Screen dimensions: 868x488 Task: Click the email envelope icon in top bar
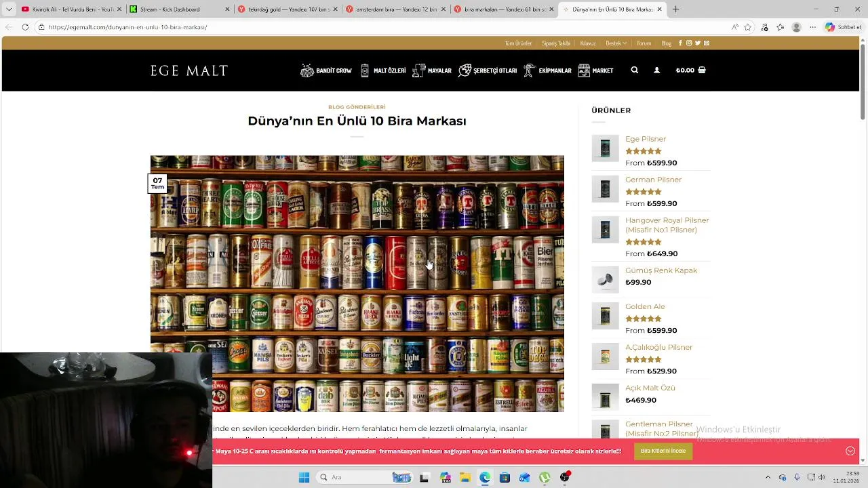coord(707,43)
